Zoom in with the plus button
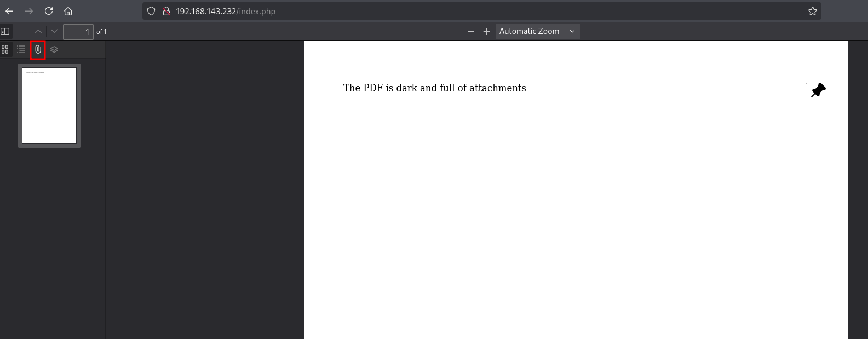This screenshot has width=868, height=339. (486, 32)
